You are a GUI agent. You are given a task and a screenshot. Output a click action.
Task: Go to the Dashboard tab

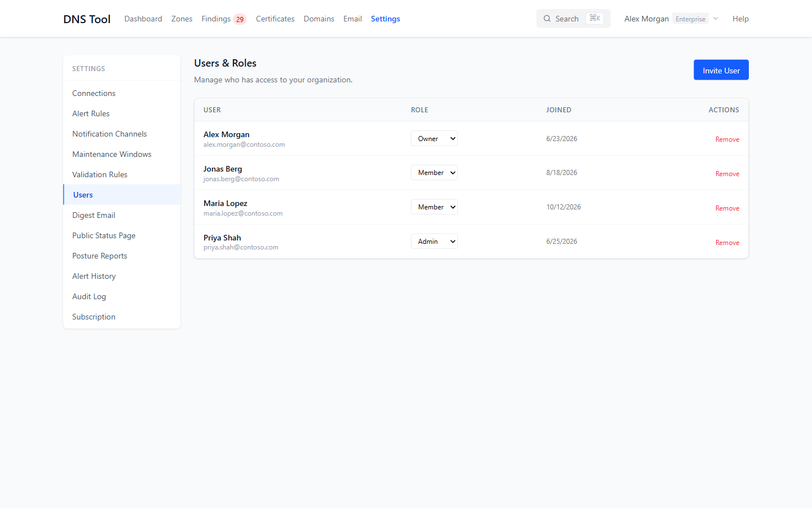[143, 19]
